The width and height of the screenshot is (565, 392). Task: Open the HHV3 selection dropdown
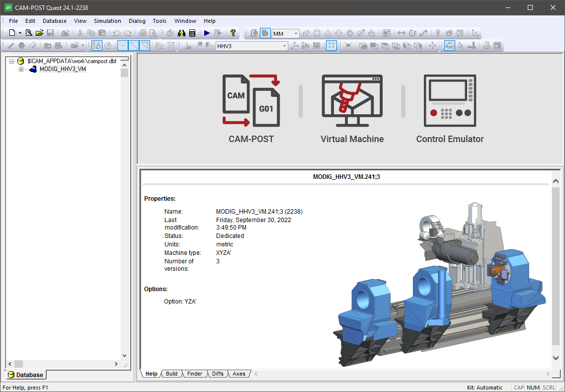pyautogui.click(x=284, y=46)
